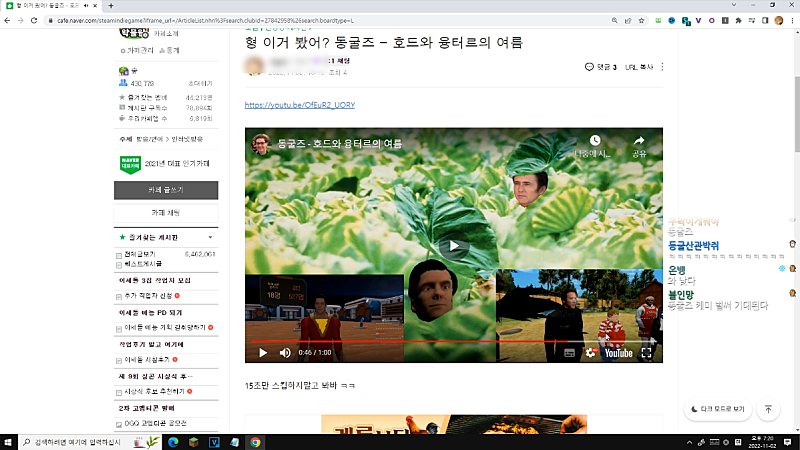Click the 카페 글쓰기 write button
This screenshot has width=800, height=450.
click(166, 188)
